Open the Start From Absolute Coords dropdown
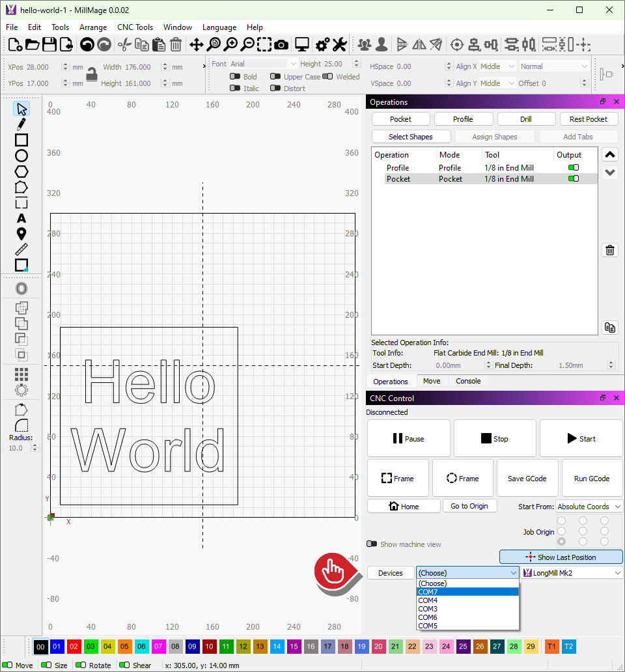625x672 pixels. 589,507
